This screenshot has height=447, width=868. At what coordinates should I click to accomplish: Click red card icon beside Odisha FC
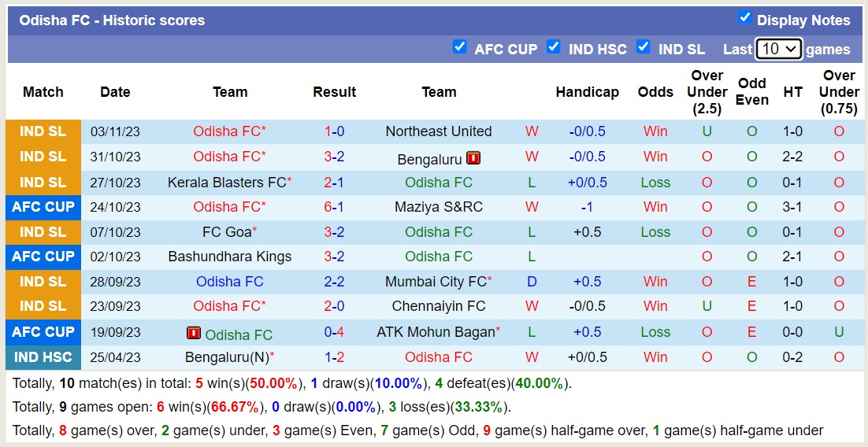(x=194, y=333)
